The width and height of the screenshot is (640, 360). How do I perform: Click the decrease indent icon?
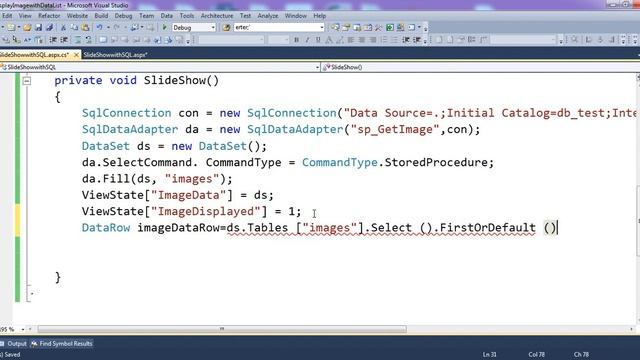pyautogui.click(x=53, y=40)
